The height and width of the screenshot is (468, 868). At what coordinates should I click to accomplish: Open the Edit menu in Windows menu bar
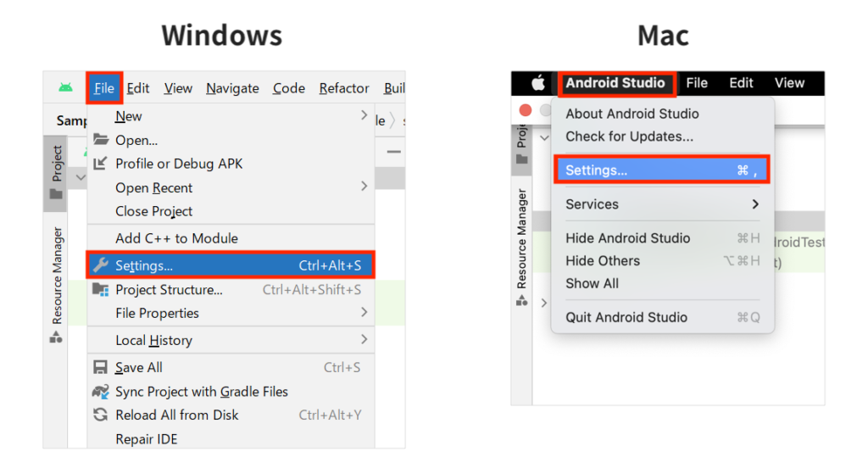138,88
